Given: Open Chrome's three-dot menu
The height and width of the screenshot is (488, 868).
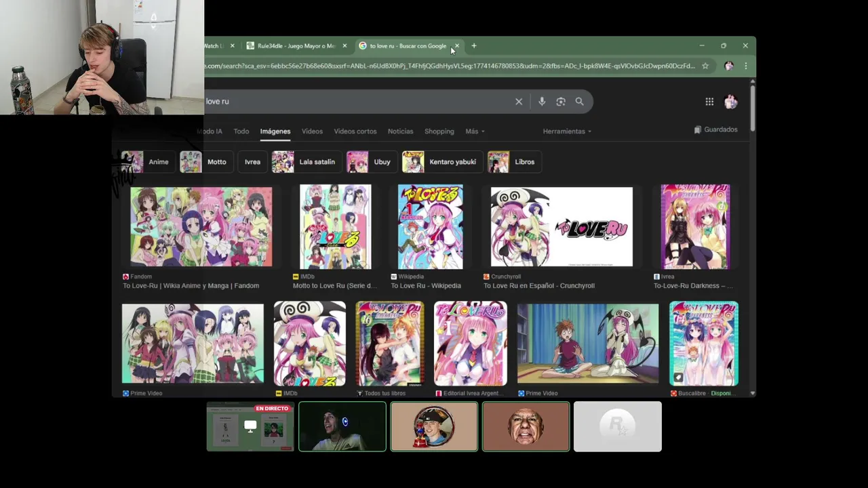Looking at the screenshot, I should (x=746, y=66).
